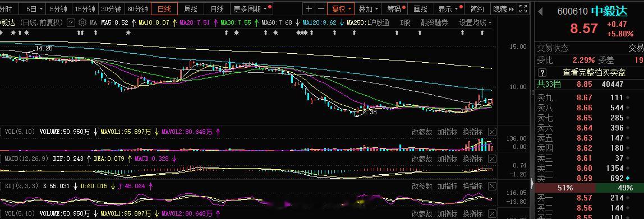Switch to 简约 simple mode
Screen dimensions: 644x219
477,9
